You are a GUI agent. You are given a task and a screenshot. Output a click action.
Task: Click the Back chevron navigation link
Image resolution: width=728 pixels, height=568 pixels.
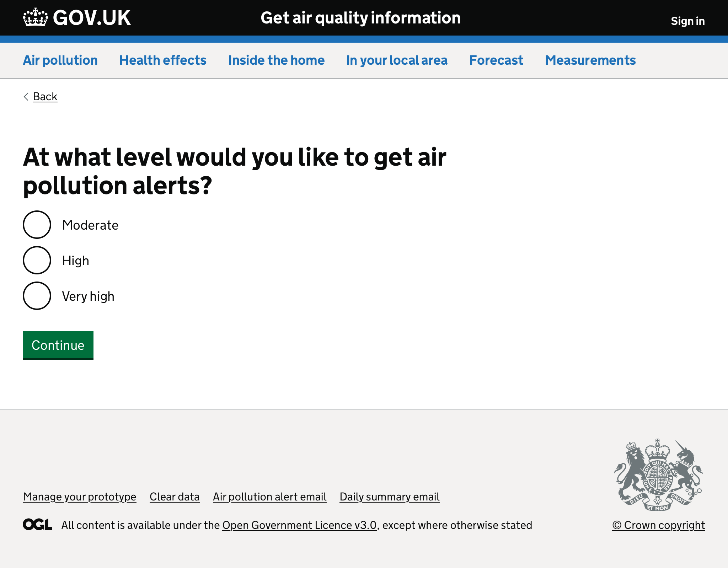39,96
